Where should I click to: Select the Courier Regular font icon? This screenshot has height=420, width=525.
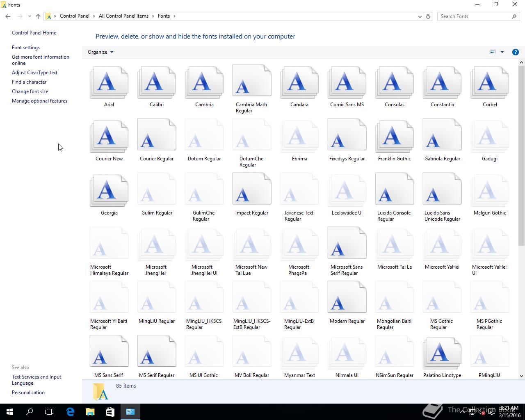[x=156, y=135]
